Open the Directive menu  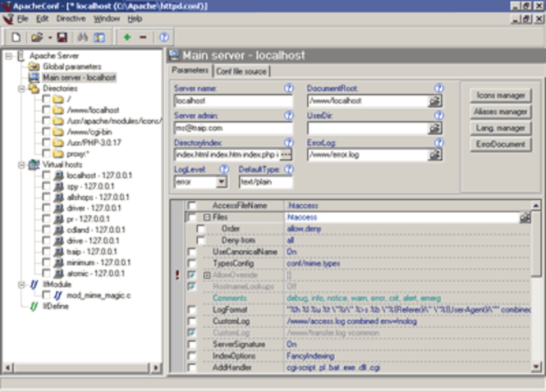[x=71, y=19]
